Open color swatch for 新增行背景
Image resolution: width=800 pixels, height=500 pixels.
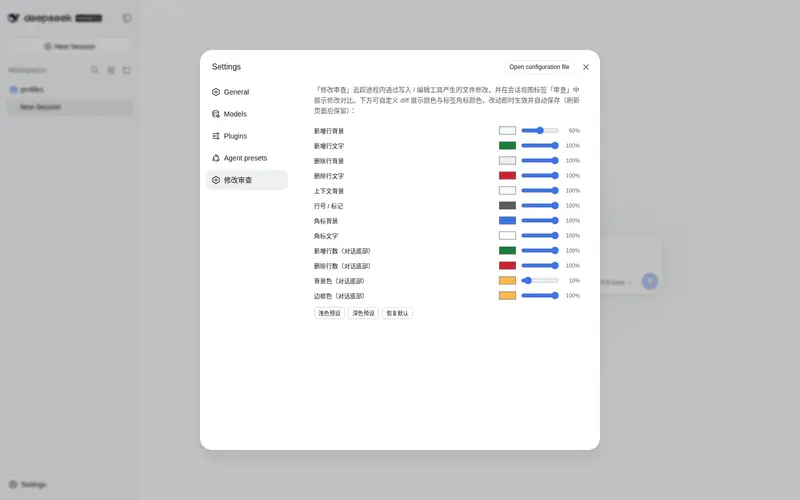(507, 131)
